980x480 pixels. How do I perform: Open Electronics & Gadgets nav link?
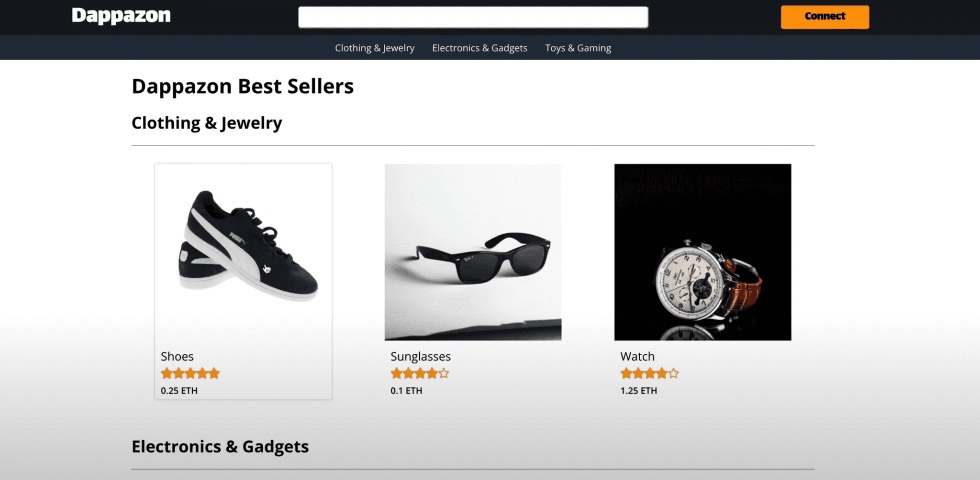point(479,48)
